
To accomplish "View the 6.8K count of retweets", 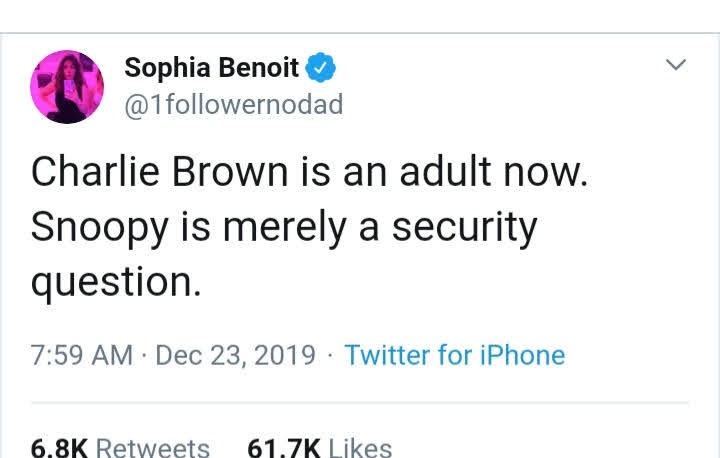I will (59, 448).
